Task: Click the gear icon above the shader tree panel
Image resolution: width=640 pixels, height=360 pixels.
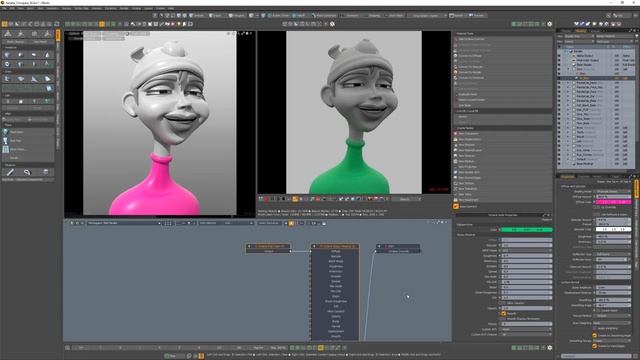Action: pos(549,24)
